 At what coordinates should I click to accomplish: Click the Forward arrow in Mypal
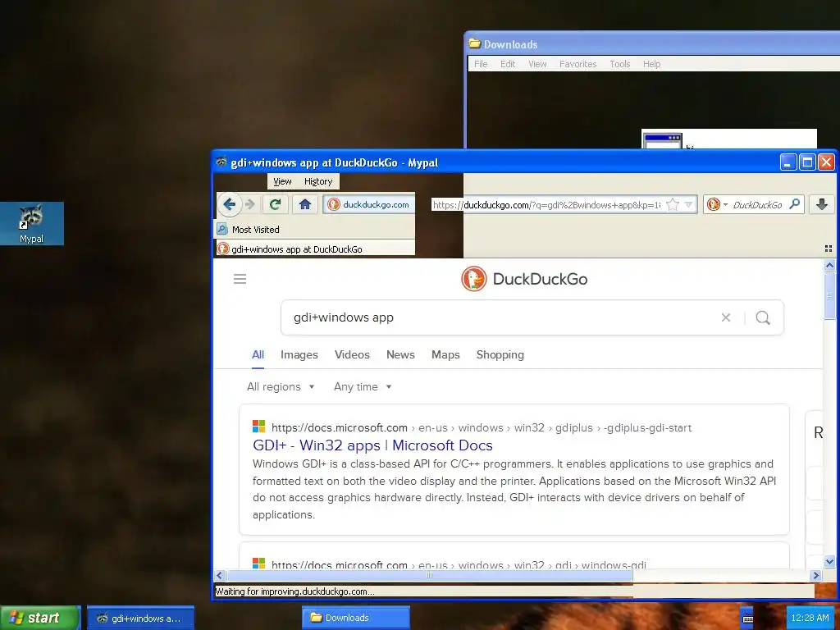click(x=249, y=204)
